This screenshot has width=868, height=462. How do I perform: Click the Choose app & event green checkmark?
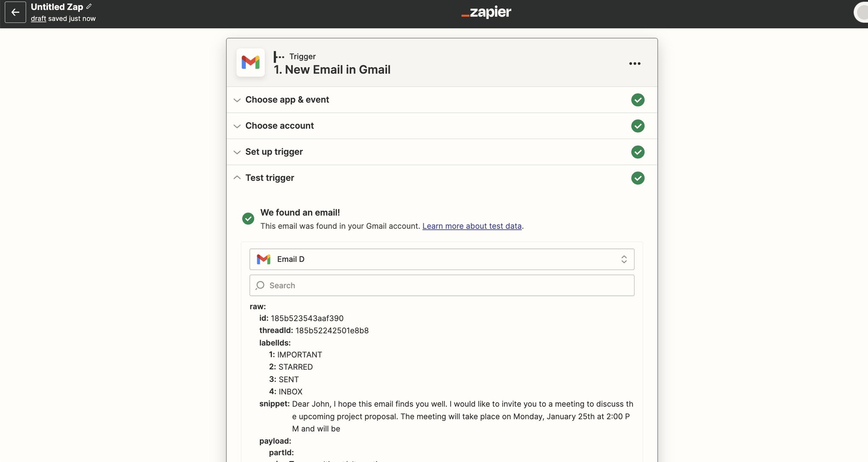(x=637, y=100)
